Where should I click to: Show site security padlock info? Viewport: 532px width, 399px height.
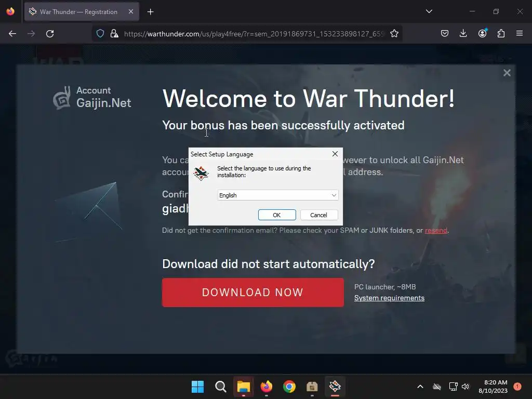pyautogui.click(x=114, y=33)
